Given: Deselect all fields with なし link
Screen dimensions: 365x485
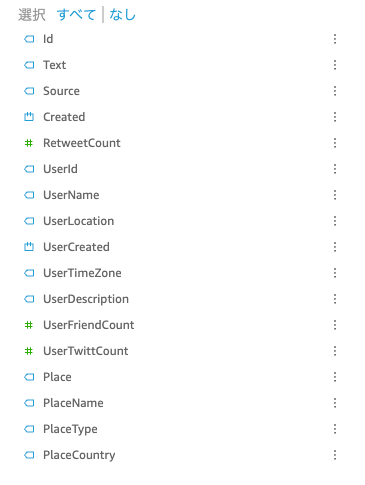Looking at the screenshot, I should point(122,15).
